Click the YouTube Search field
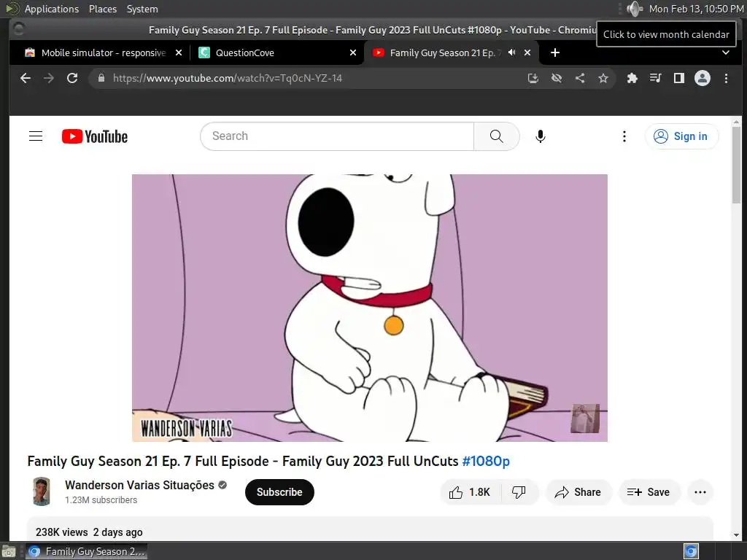 (337, 136)
